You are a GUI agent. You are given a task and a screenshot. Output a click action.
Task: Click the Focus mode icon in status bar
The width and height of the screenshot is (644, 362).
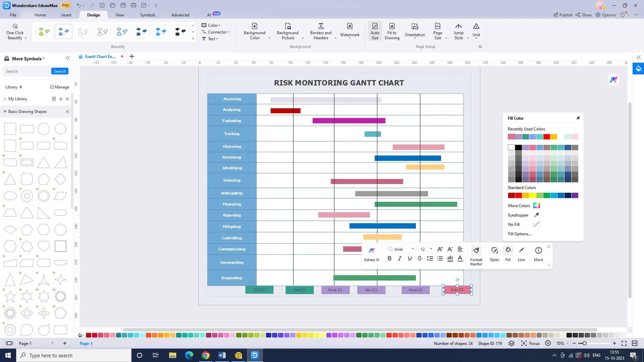click(524, 343)
